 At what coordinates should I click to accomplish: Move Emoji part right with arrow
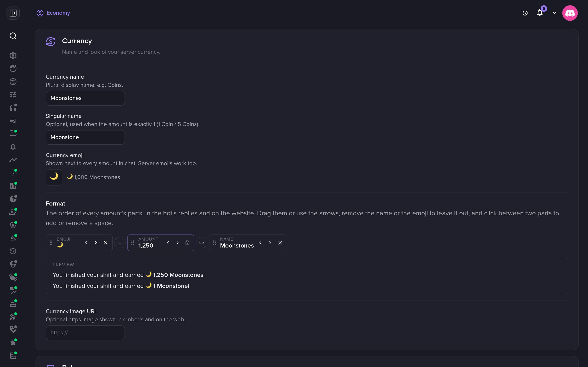[96, 243]
